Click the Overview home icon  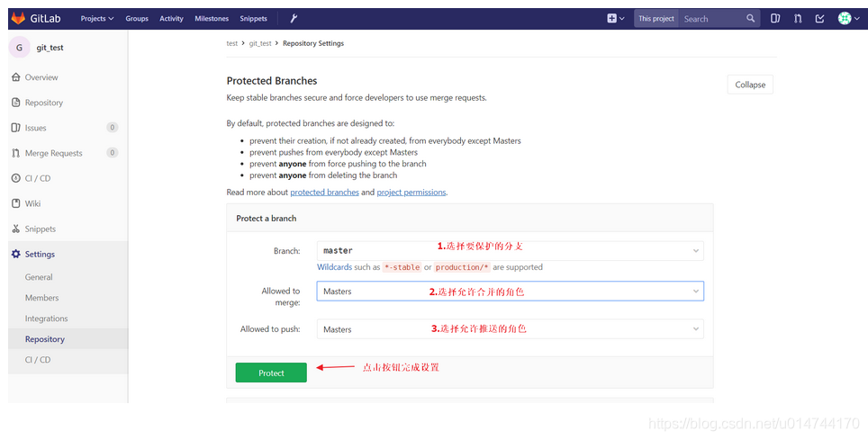(15, 76)
